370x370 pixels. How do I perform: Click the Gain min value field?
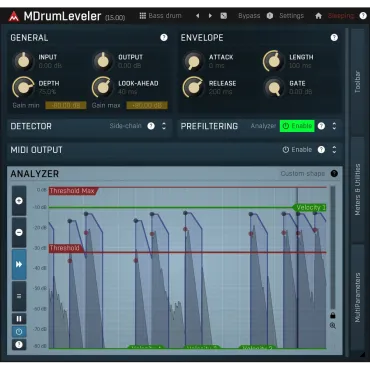tap(66, 105)
